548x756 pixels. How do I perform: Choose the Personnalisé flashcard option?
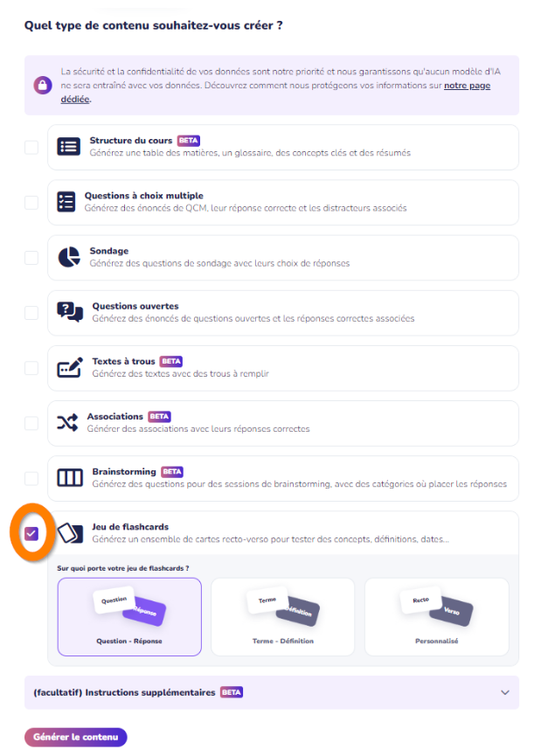point(437,617)
